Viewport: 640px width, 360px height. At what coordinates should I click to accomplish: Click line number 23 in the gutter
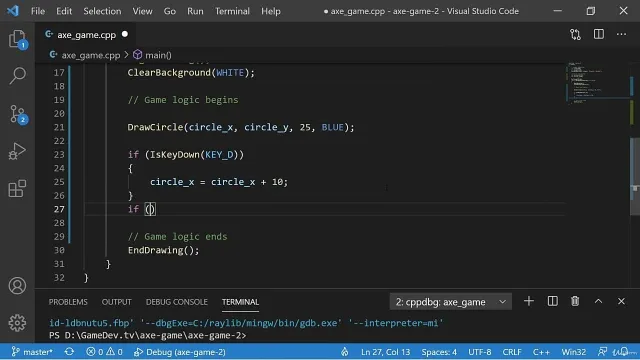tap(59, 155)
